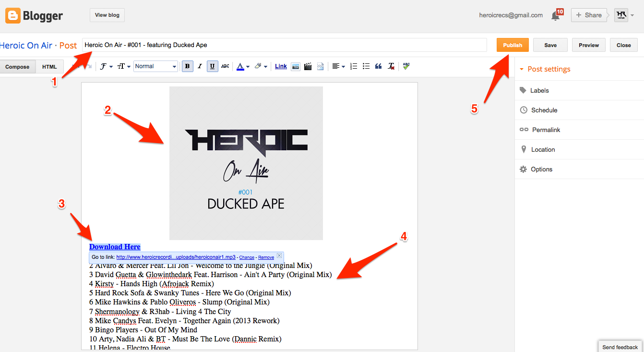
Task: Expand the text alignment dropdown
Action: coord(339,66)
